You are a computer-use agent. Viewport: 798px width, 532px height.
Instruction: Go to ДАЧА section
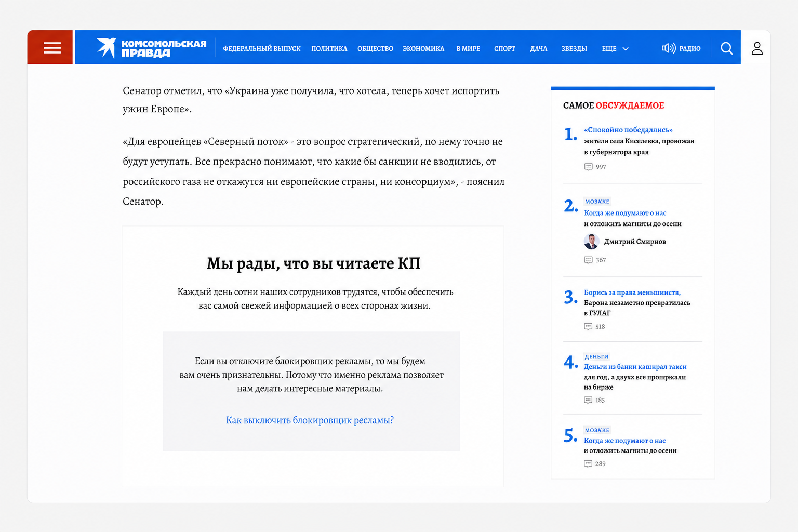pos(539,48)
